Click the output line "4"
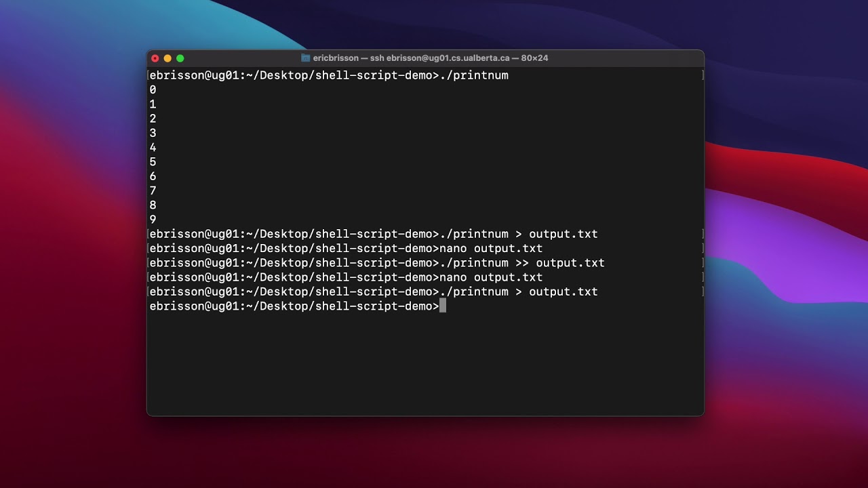Screen dimensions: 868x488 [x=153, y=148]
